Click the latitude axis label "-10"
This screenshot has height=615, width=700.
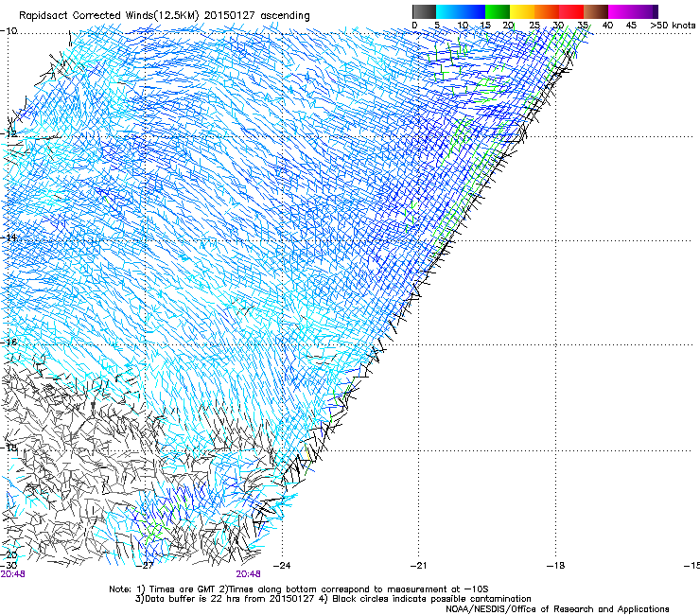coord(9,31)
